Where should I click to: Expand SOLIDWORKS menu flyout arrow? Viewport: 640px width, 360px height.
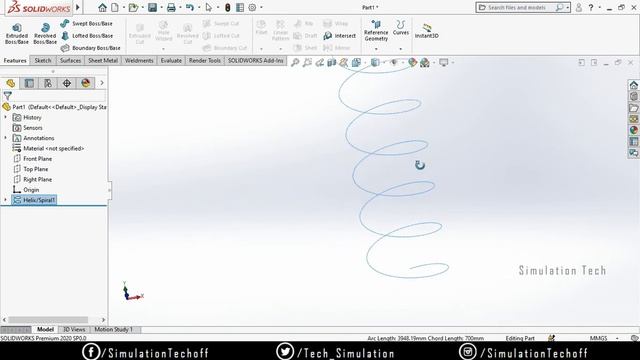click(x=78, y=7)
